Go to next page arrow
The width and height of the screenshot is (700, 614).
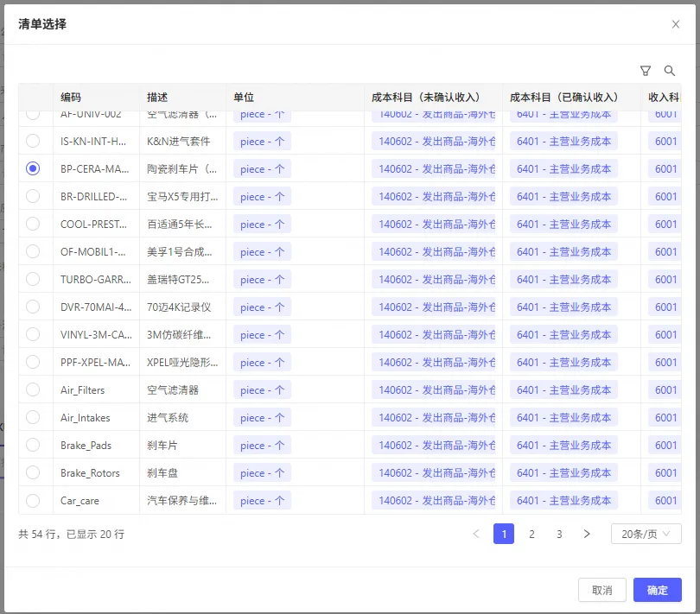pos(587,534)
